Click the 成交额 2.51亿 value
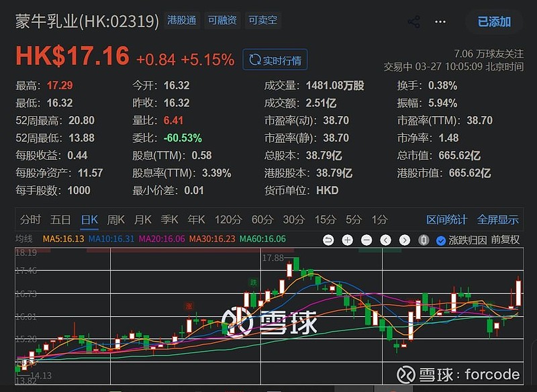Image resolution: width=537 pixels, height=392 pixels. click(x=321, y=103)
